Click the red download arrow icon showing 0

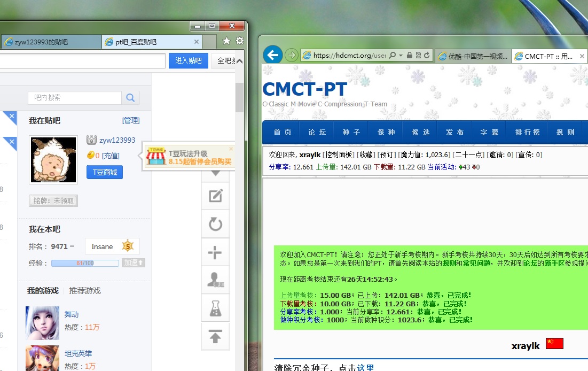(474, 167)
